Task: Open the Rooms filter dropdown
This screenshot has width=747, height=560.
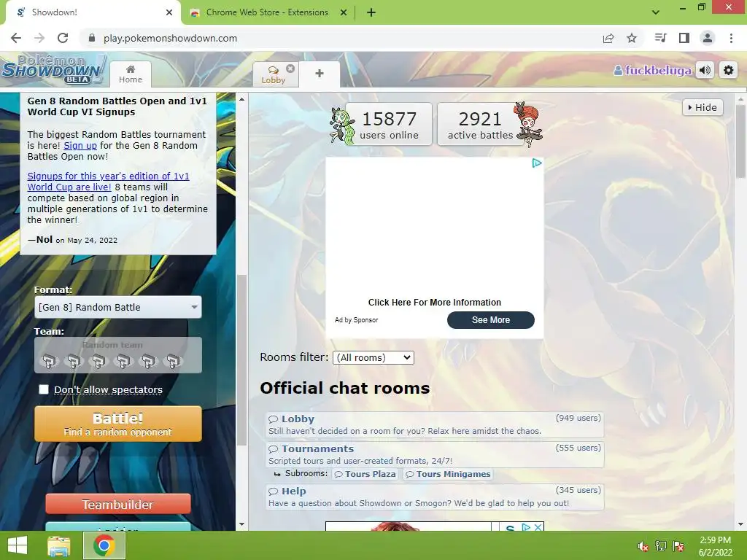Action: point(373,357)
